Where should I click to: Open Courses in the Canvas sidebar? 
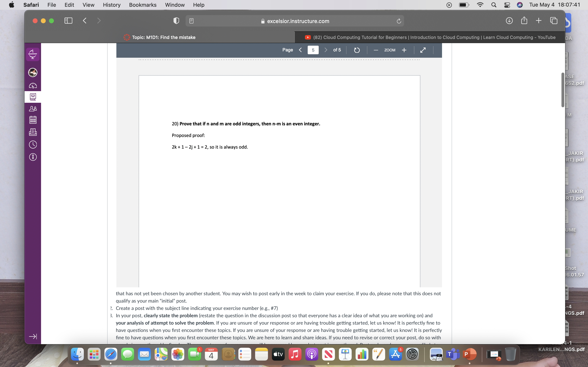pyautogui.click(x=33, y=97)
